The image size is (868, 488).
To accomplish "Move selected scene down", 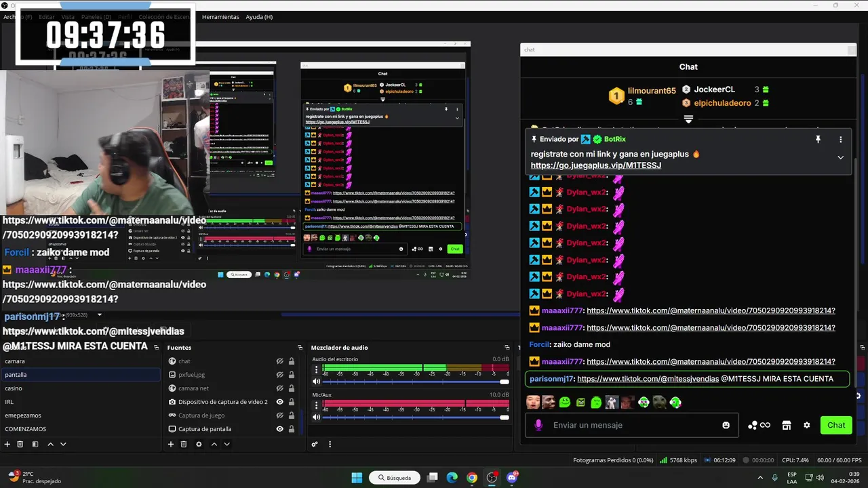I will pos(63,444).
